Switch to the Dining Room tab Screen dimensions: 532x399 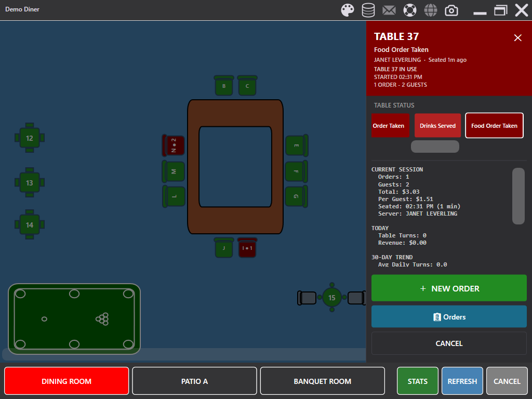pyautogui.click(x=66, y=381)
